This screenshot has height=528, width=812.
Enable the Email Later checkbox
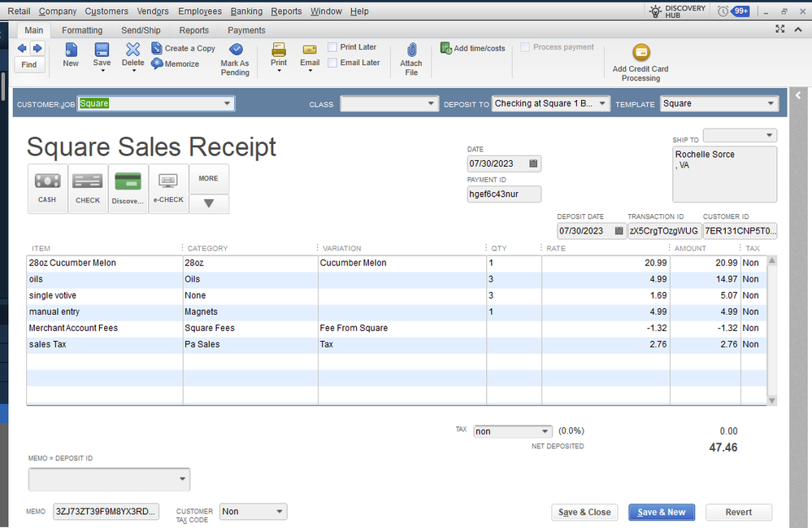coord(332,63)
